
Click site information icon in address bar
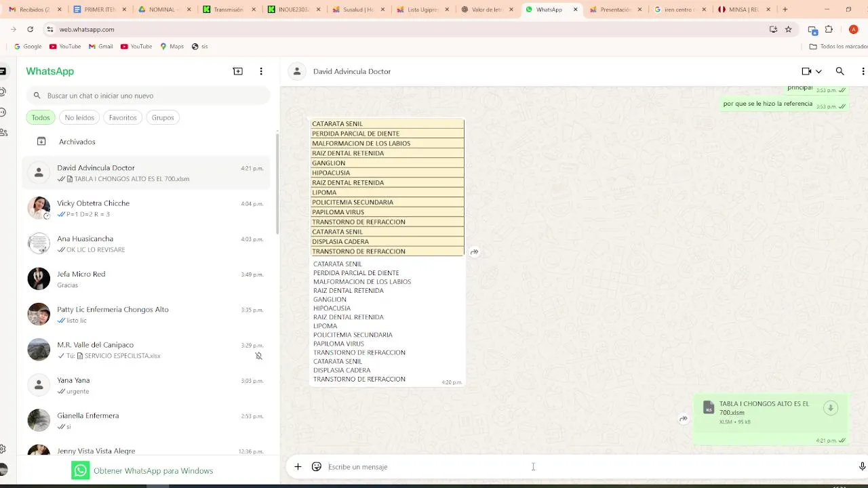[x=50, y=29]
